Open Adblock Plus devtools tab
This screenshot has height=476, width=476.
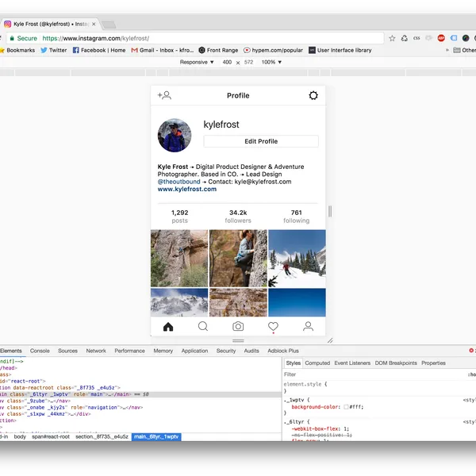point(283,351)
